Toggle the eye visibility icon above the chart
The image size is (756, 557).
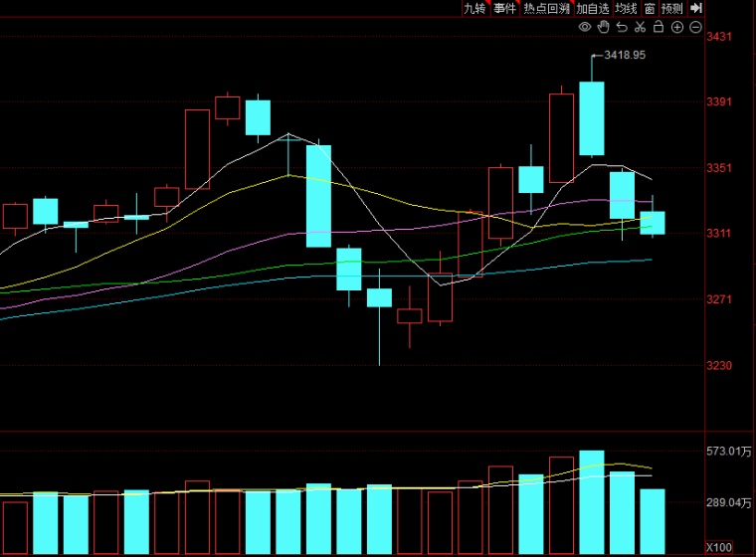click(x=585, y=27)
